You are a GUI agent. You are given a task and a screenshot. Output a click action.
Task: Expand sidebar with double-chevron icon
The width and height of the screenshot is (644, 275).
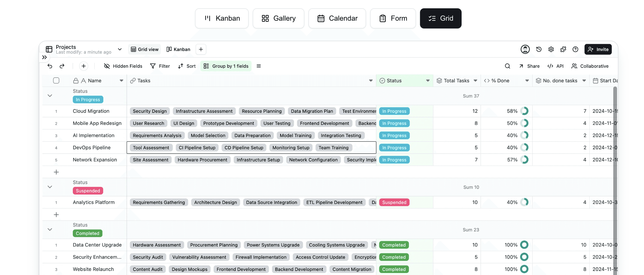pos(44,57)
